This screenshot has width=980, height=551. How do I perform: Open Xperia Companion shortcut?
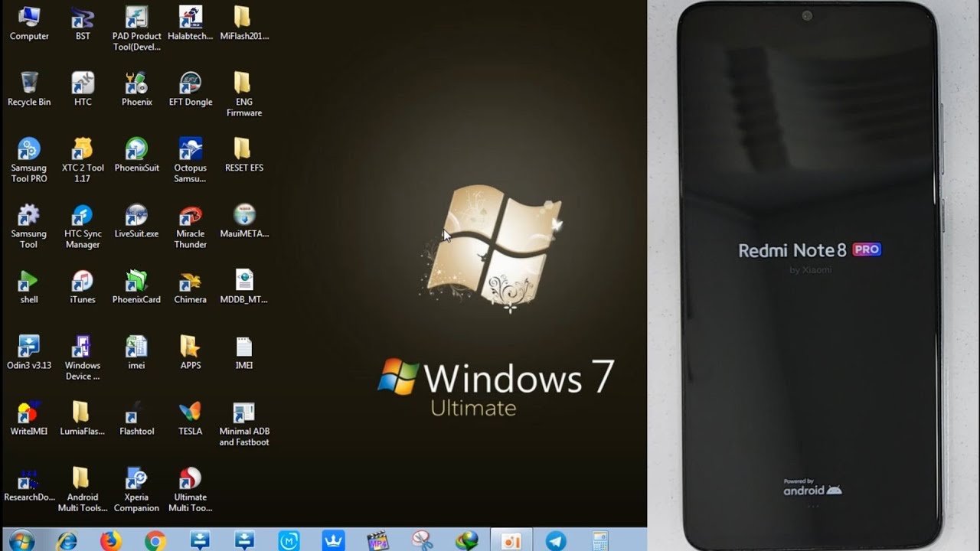(136, 489)
